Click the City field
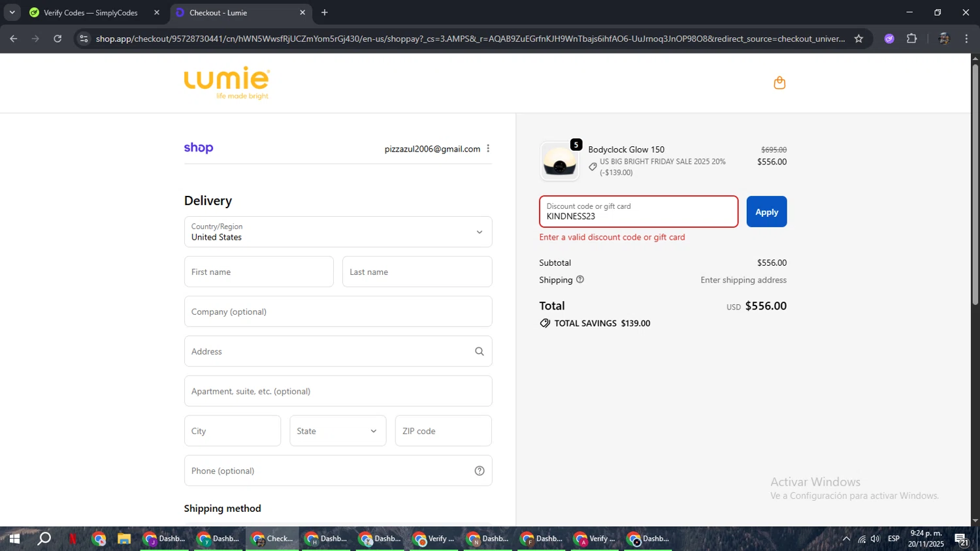Viewport: 980px width, 551px height. point(232,431)
